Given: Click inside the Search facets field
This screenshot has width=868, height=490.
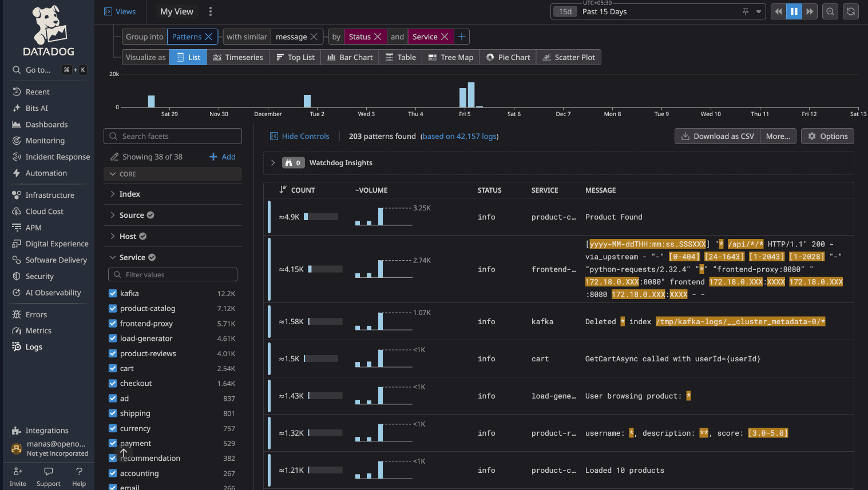Looking at the screenshot, I should tap(172, 136).
